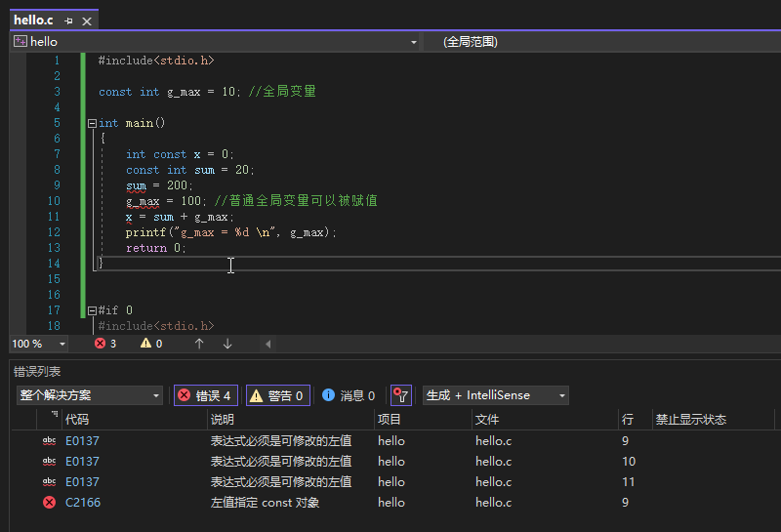Screen dimensions: 781x532
Task: Click the horizontal scrollbar left arrow
Action: pos(267,344)
